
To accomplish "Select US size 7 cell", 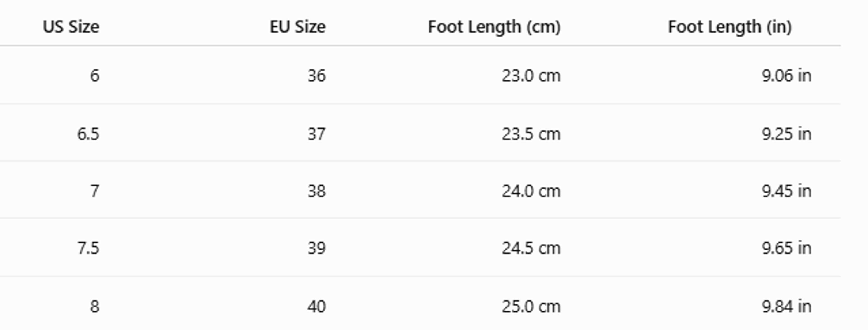I will [x=95, y=191].
